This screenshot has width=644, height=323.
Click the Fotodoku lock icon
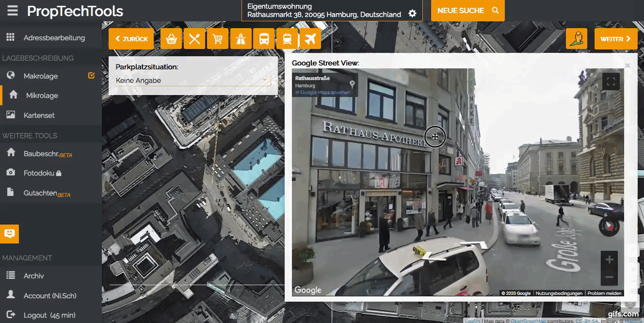tap(59, 173)
